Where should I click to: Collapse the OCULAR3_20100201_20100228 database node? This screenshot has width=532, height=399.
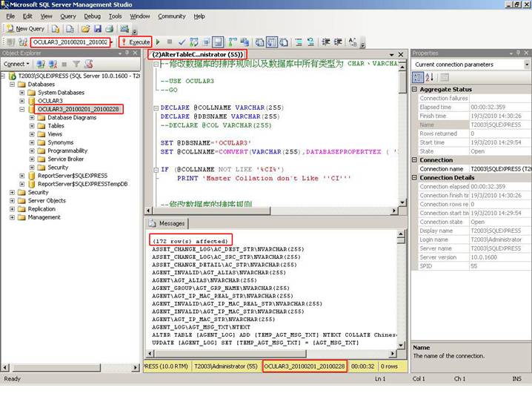[x=22, y=109]
